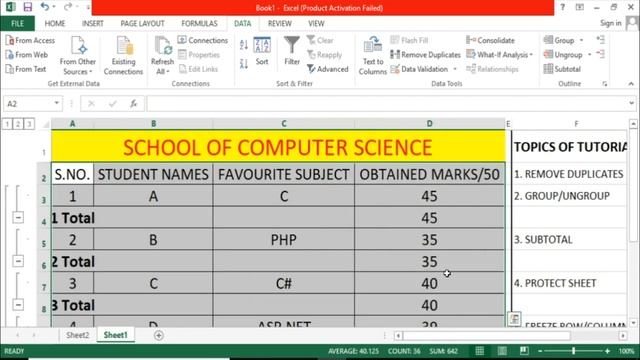This screenshot has height=360, width=640.
Task: Open Outline dialog launcher
Action: [604, 84]
